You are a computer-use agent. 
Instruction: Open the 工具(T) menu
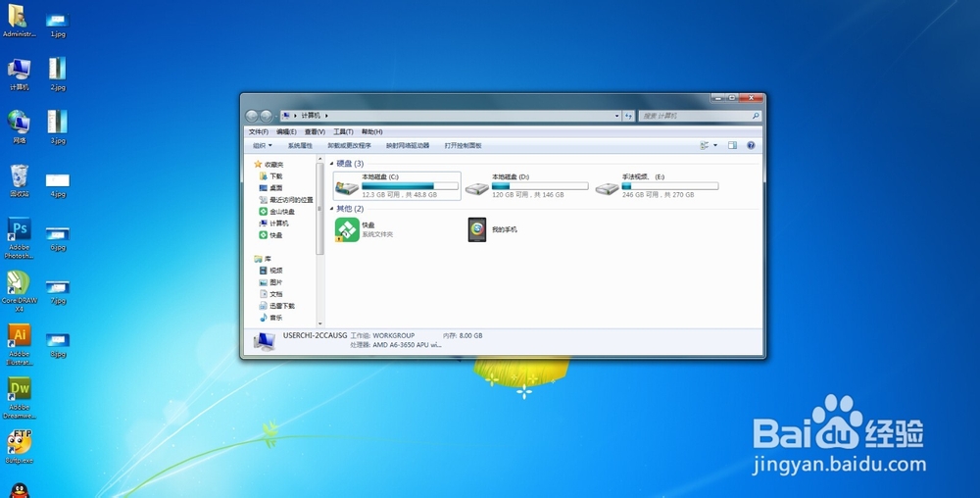pyautogui.click(x=343, y=131)
